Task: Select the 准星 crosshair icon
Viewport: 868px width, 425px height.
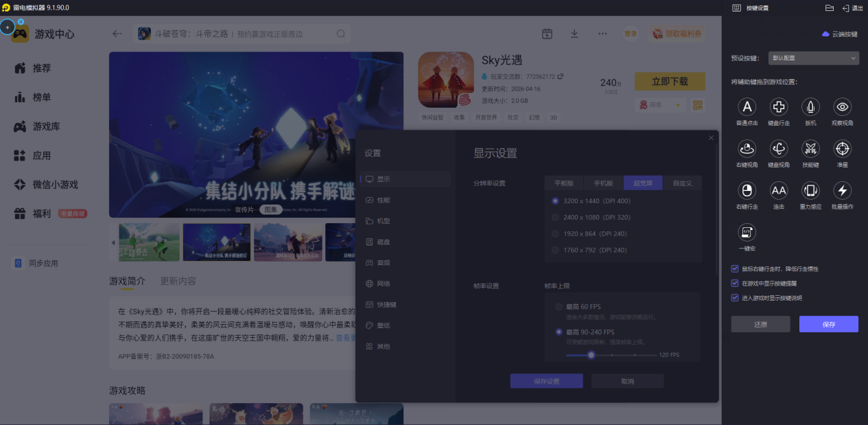Action: click(843, 148)
